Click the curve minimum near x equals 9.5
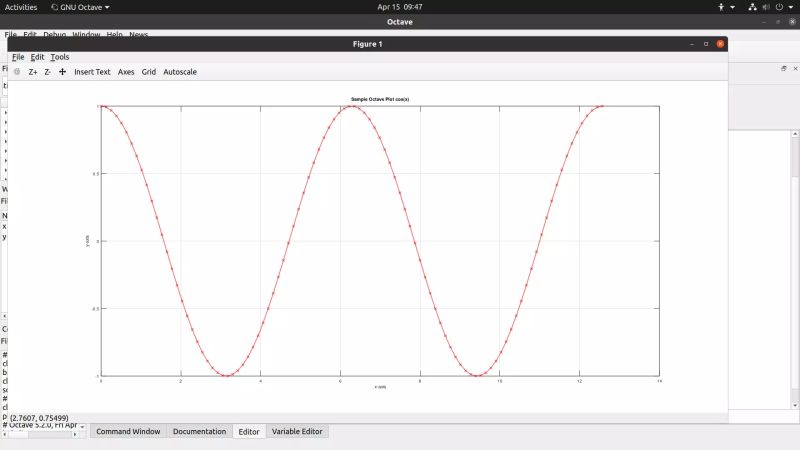The height and width of the screenshot is (450, 800). click(477, 376)
